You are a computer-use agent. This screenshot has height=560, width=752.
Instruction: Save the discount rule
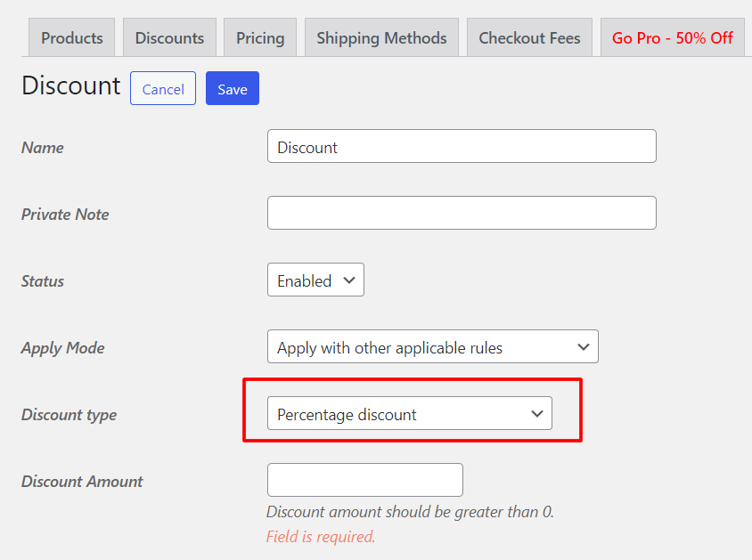pyautogui.click(x=233, y=89)
